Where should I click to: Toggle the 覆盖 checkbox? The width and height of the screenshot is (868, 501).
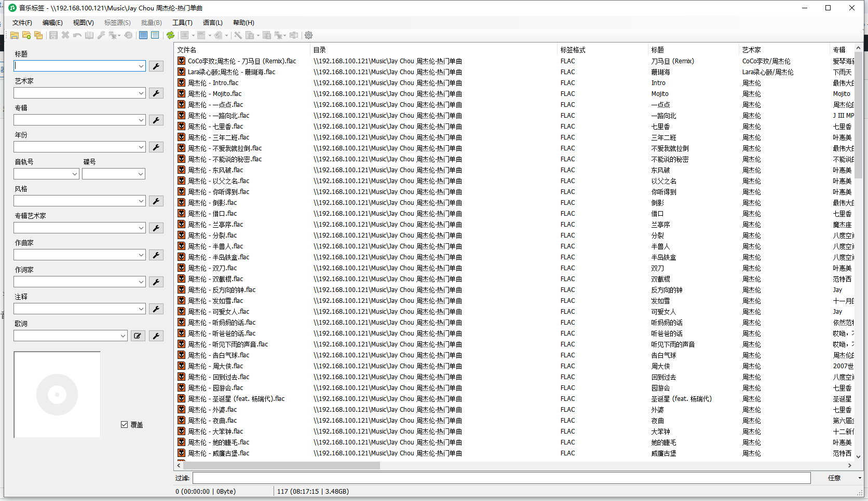[x=124, y=424]
